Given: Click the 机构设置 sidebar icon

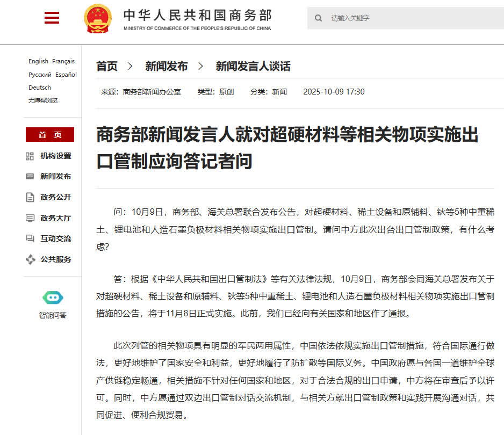Looking at the screenshot, I should [x=30, y=156].
